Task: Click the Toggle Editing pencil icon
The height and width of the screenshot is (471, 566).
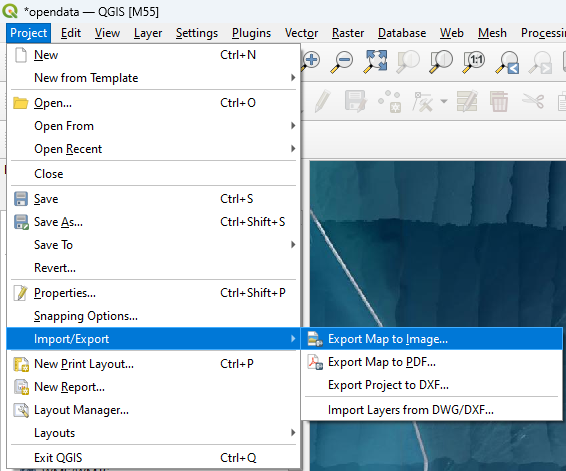Action: (322, 101)
